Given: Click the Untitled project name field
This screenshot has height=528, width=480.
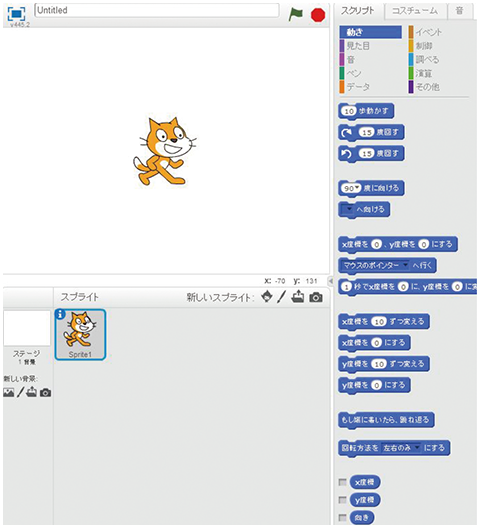Looking at the screenshot, I should pyautogui.click(x=157, y=10).
